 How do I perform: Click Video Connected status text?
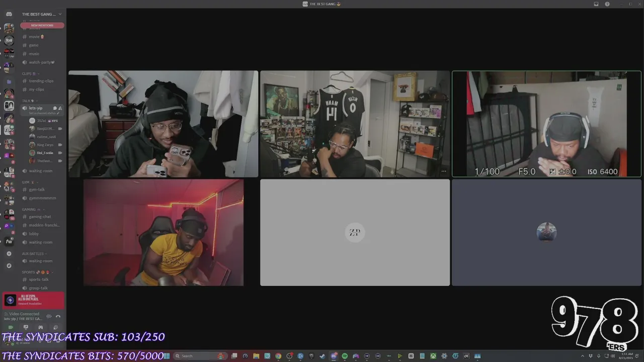click(24, 314)
